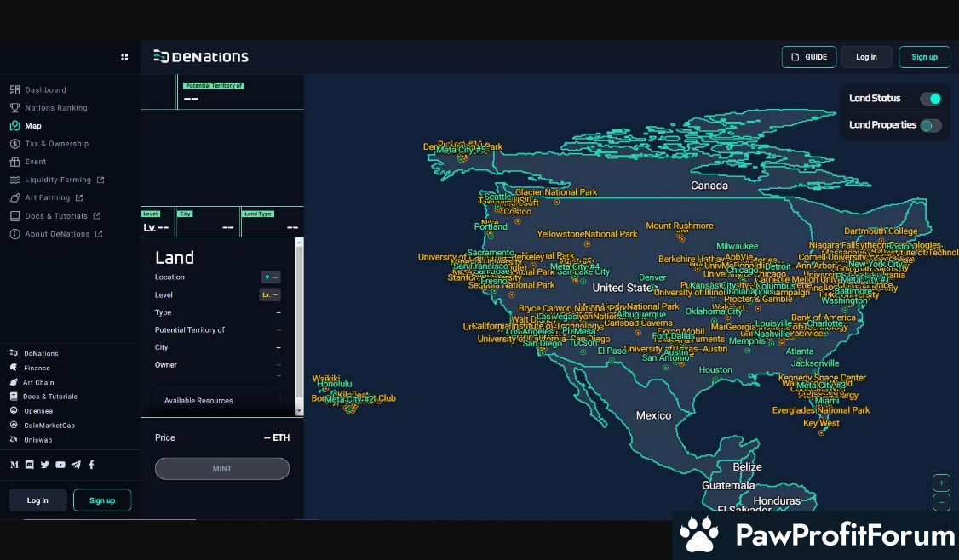Open CoinMarketCap link in lower sidebar
959x560 pixels.
point(43,425)
